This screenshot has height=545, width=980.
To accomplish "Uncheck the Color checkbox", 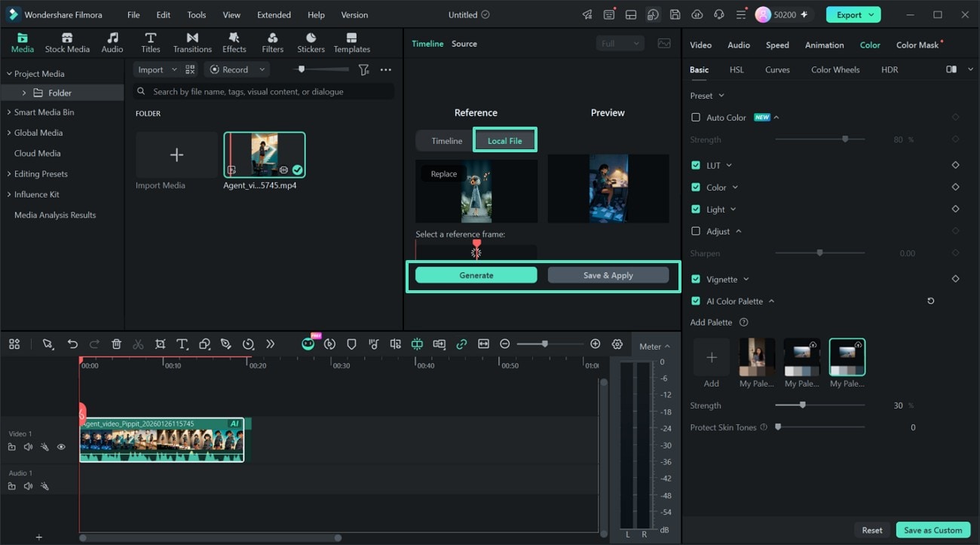I will (x=696, y=187).
